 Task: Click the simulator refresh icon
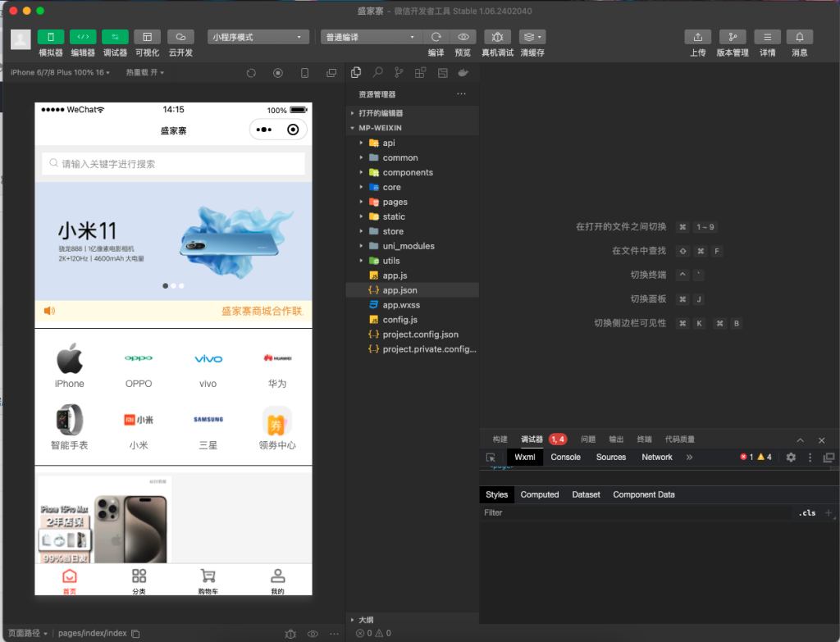point(251,73)
